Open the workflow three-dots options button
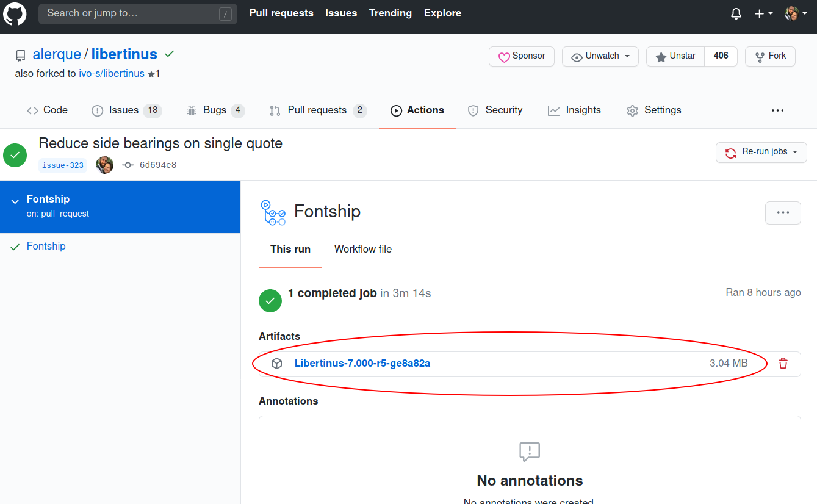 click(783, 212)
